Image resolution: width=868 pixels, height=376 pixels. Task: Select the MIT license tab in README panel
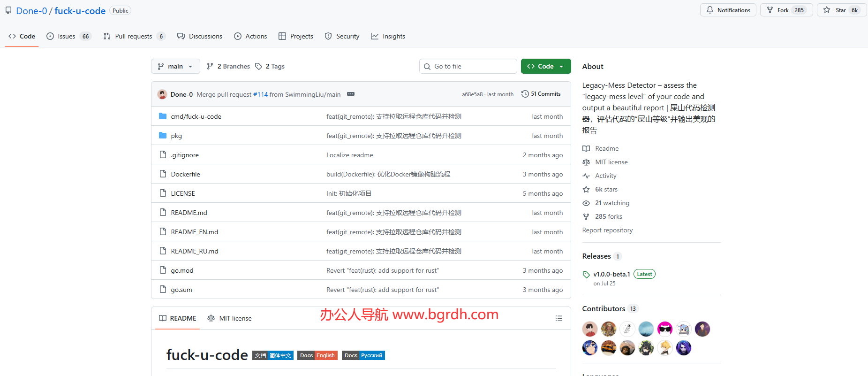point(229,318)
